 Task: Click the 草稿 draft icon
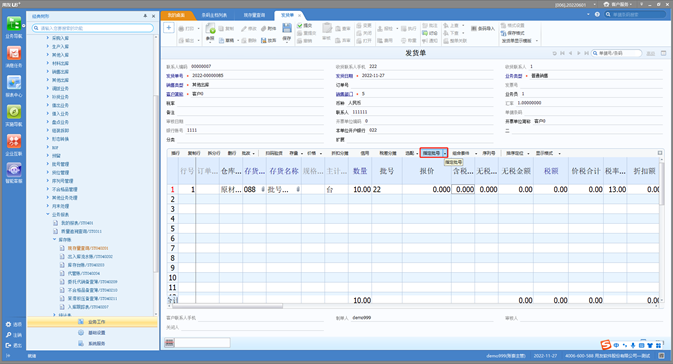tap(221, 40)
